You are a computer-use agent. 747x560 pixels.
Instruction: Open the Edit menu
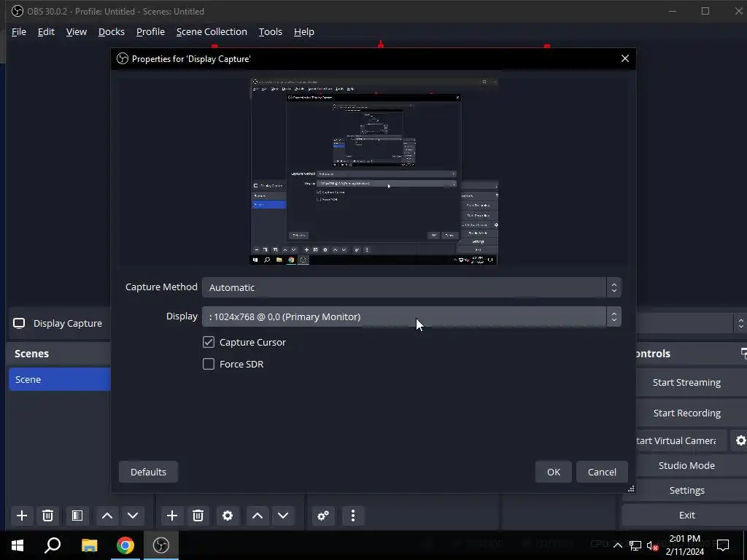pos(46,31)
